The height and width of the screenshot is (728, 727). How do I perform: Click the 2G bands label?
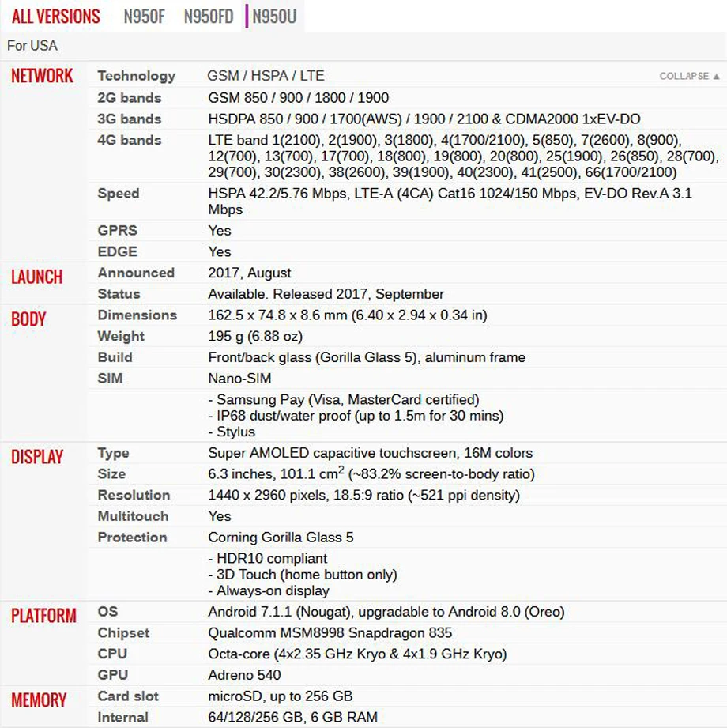coord(130,98)
